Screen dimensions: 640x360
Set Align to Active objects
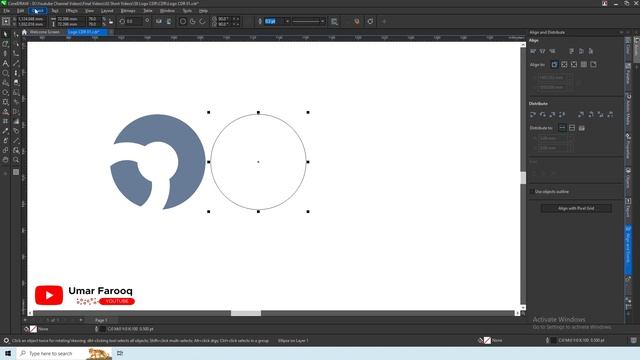tap(554, 64)
